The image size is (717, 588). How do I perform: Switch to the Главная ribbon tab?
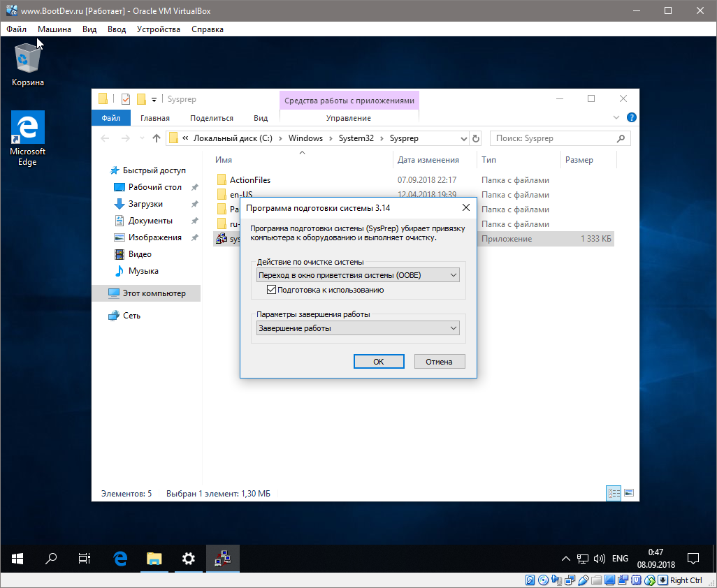pyautogui.click(x=155, y=118)
